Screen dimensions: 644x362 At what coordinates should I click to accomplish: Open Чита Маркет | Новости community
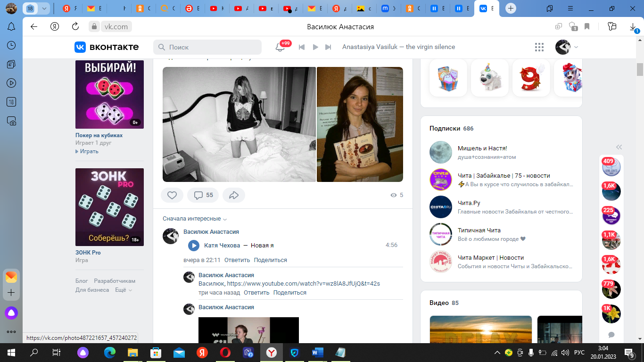[491, 258]
